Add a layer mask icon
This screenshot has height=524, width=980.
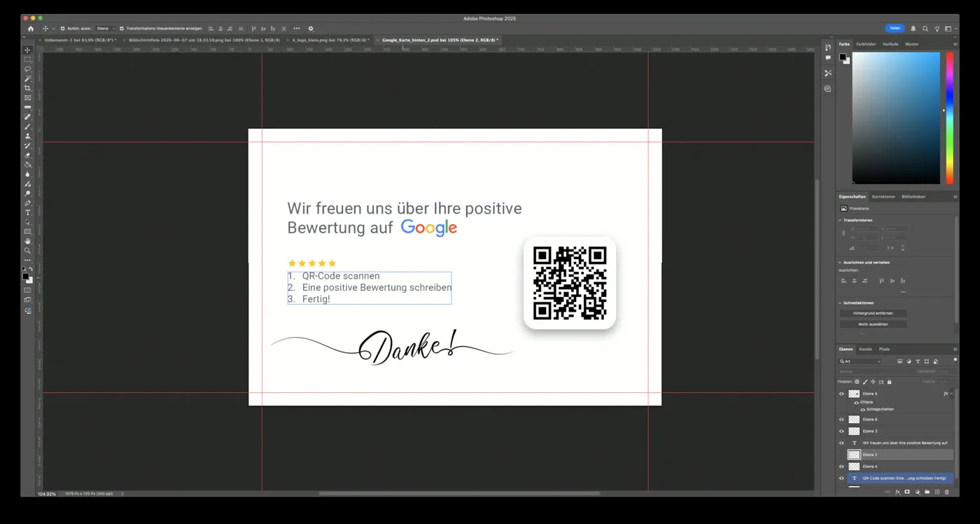(907, 492)
